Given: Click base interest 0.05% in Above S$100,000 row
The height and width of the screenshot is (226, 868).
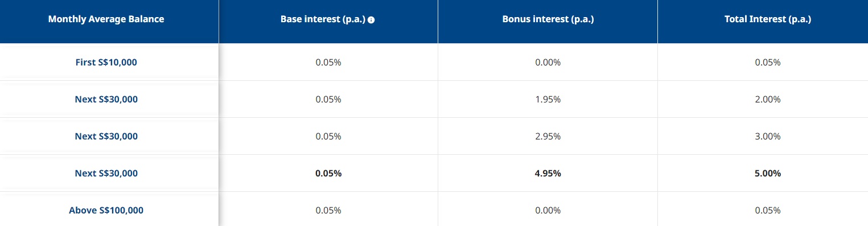Looking at the screenshot, I should pos(328,210).
